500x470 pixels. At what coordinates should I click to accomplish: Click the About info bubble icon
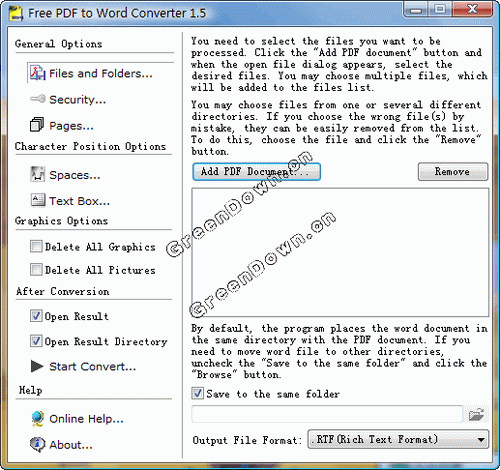click(37, 444)
